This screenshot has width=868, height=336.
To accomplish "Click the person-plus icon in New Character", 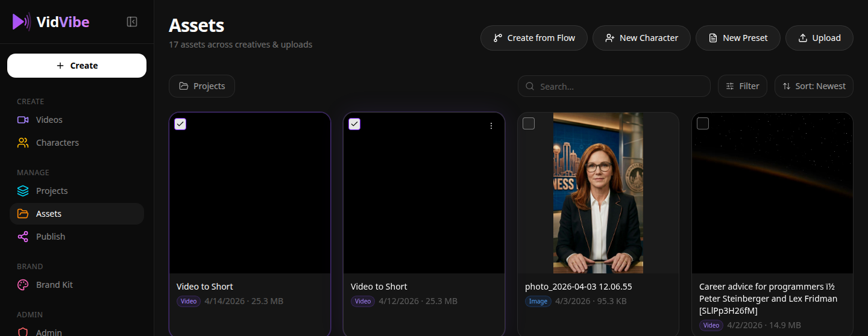I will [x=610, y=38].
